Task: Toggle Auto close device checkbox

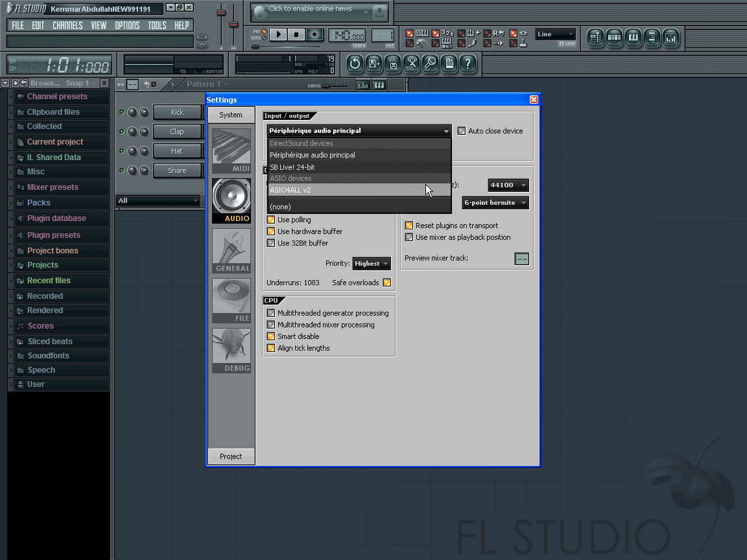Action: [x=461, y=131]
